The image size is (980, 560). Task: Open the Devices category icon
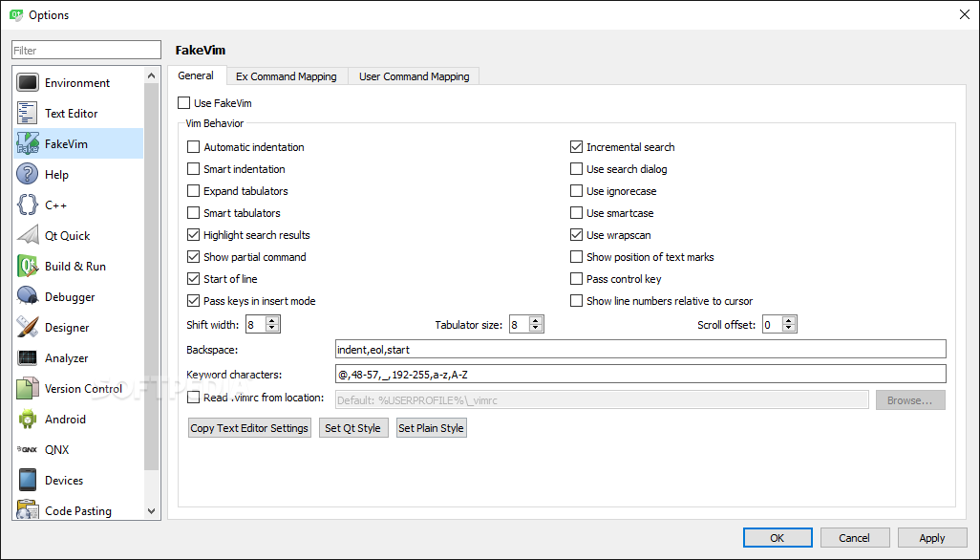pos(28,480)
